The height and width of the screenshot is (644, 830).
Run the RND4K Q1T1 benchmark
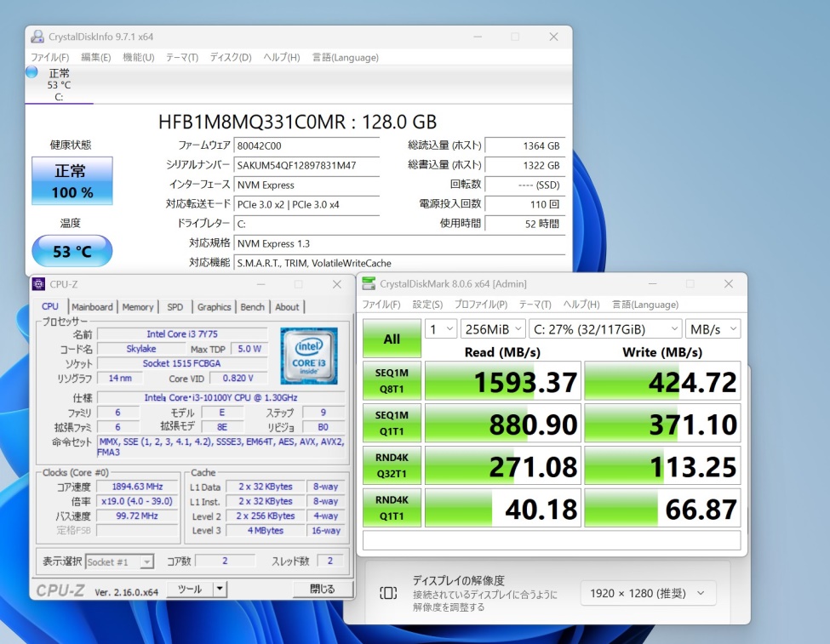(392, 508)
